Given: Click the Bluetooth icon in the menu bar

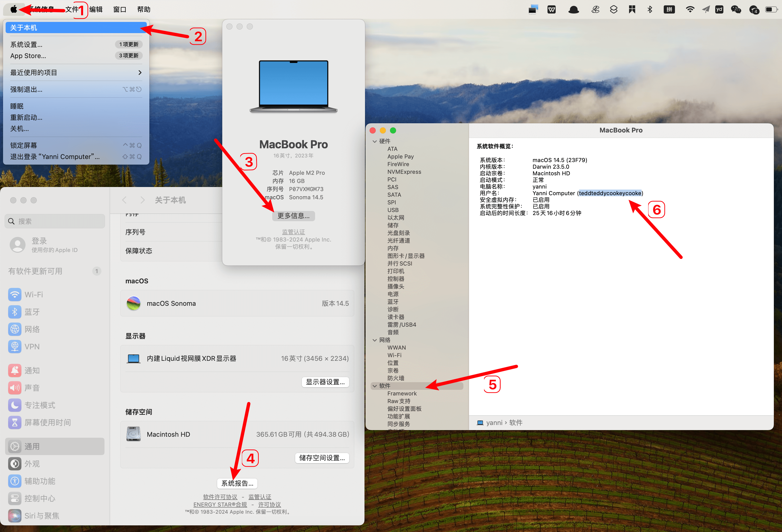Looking at the screenshot, I should coord(650,9).
